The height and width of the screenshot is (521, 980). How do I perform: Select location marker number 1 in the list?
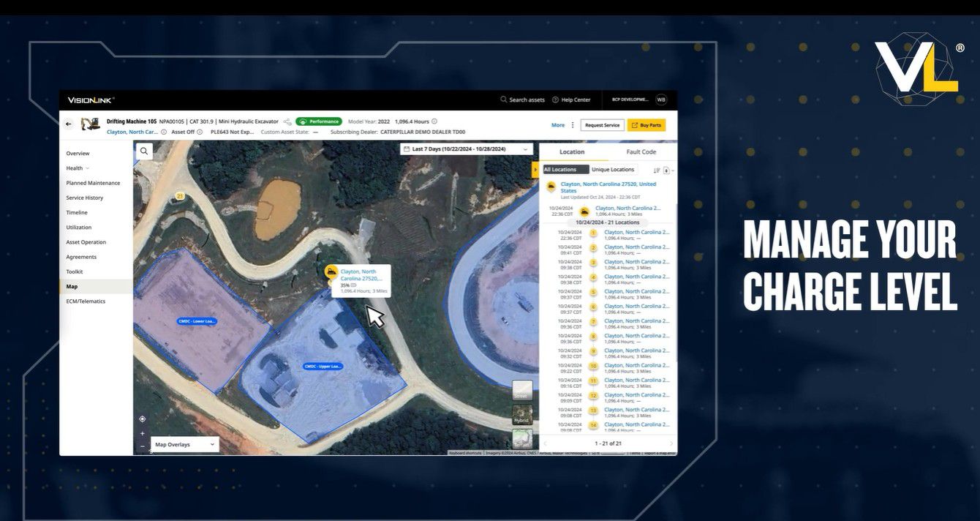pyautogui.click(x=593, y=233)
